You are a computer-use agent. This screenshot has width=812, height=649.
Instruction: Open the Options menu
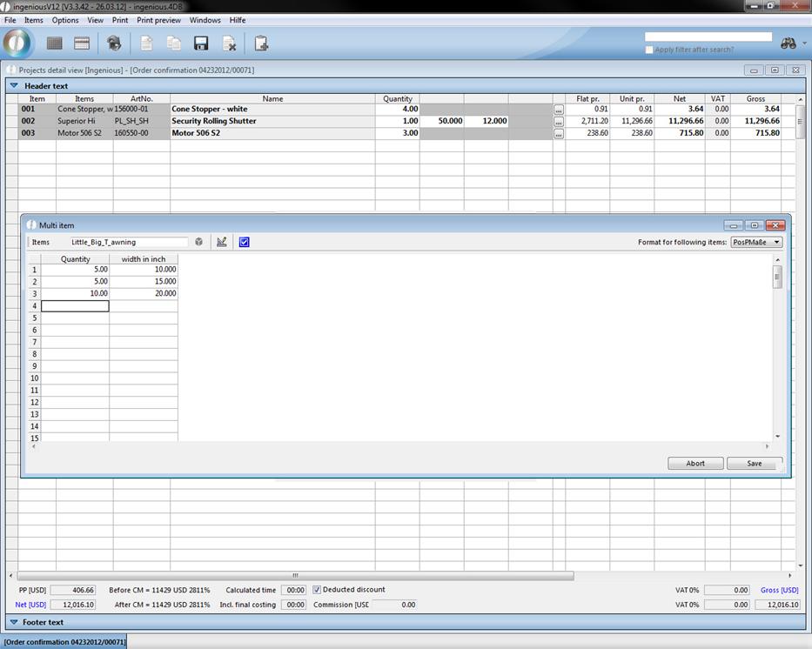[65, 20]
